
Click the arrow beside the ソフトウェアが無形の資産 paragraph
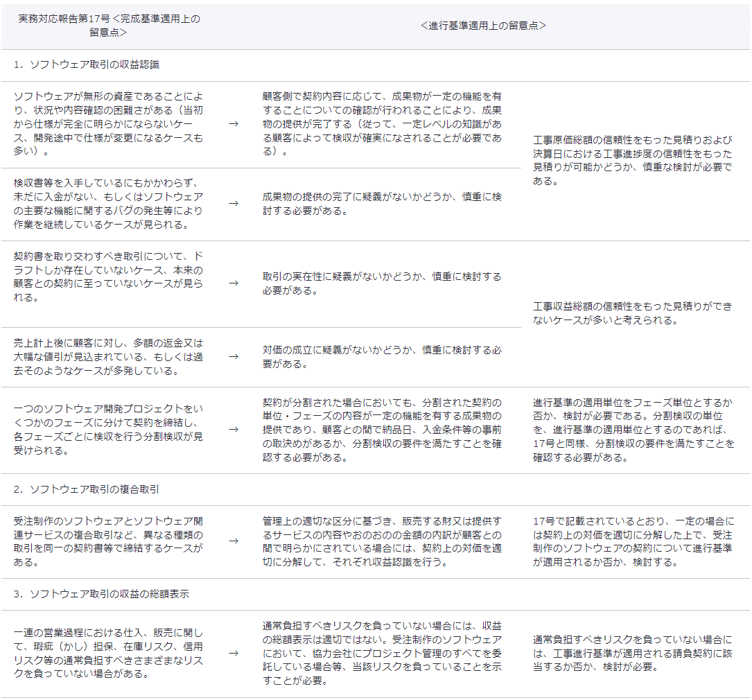click(x=234, y=123)
